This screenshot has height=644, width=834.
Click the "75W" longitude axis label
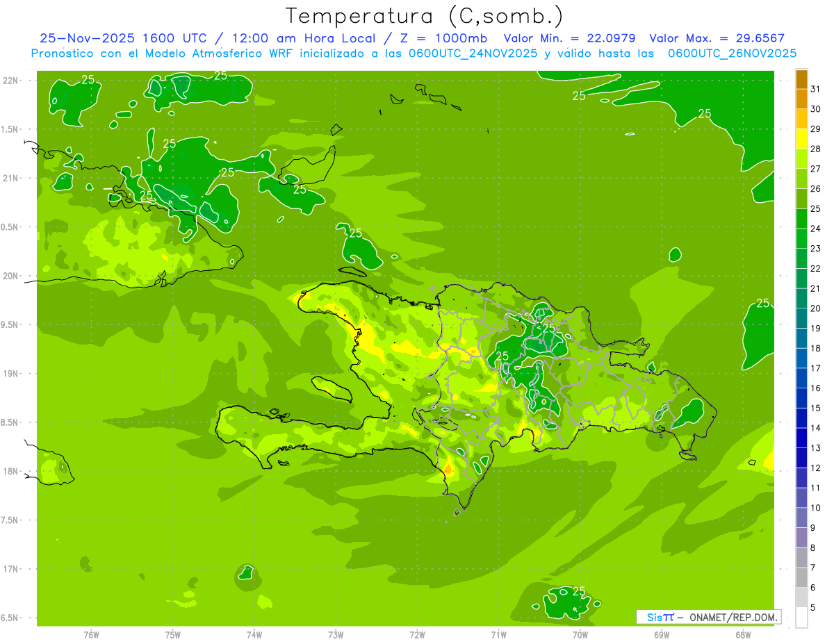pos(173,635)
